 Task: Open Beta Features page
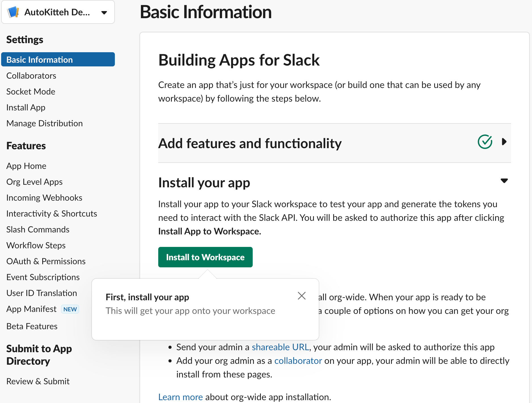tap(32, 326)
